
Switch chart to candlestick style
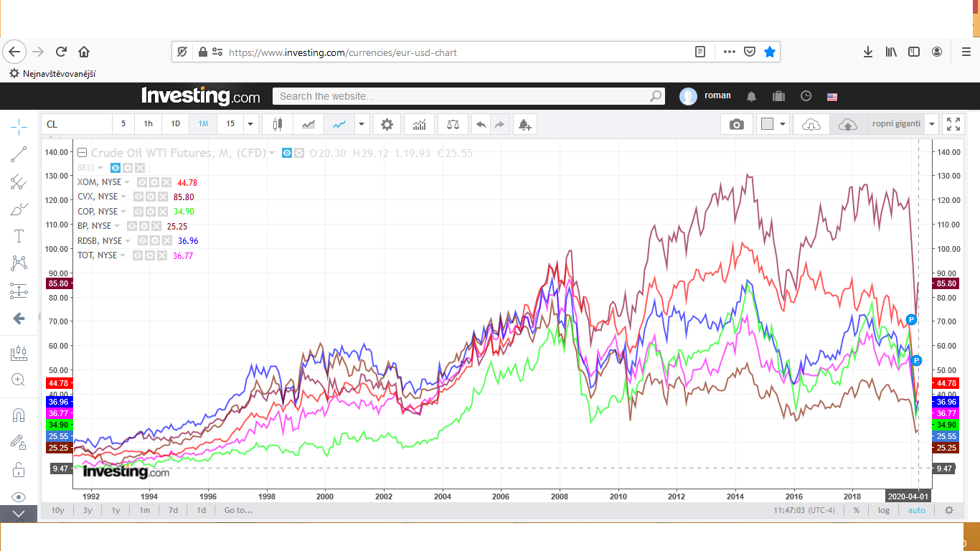(x=278, y=124)
